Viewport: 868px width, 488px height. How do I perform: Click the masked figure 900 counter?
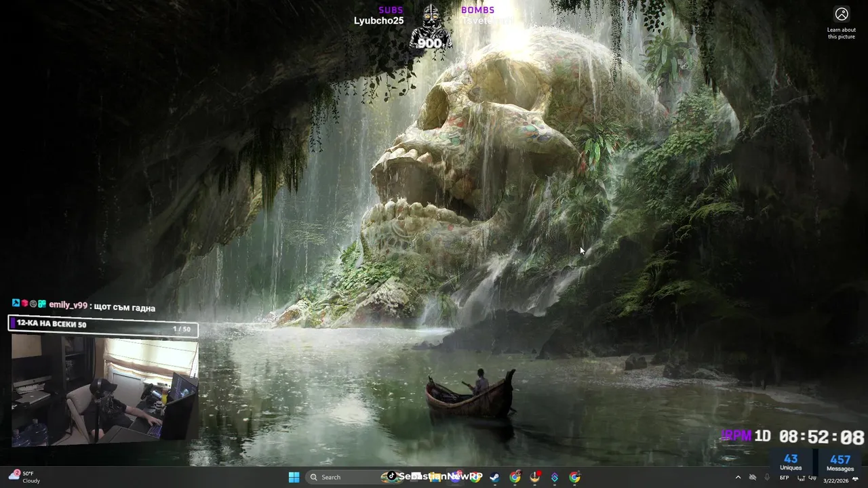point(430,28)
